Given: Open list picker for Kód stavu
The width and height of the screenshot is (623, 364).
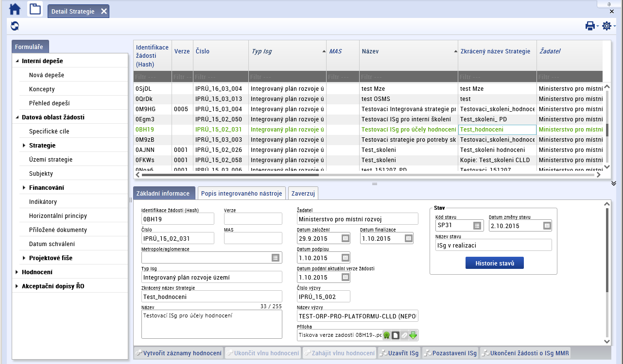Looking at the screenshot, I should 477,226.
